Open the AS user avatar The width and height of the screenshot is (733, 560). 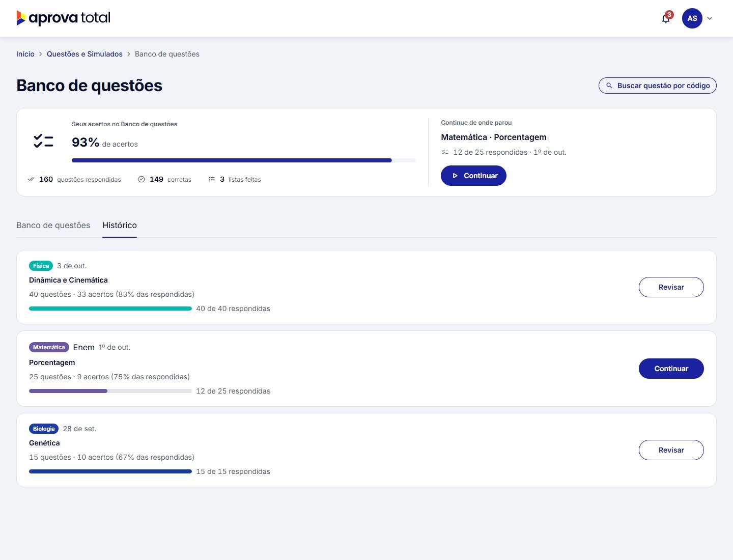tap(692, 18)
